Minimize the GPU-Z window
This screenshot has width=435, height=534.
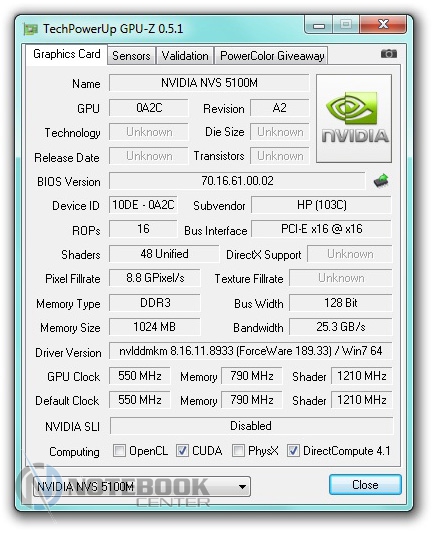[x=319, y=26]
